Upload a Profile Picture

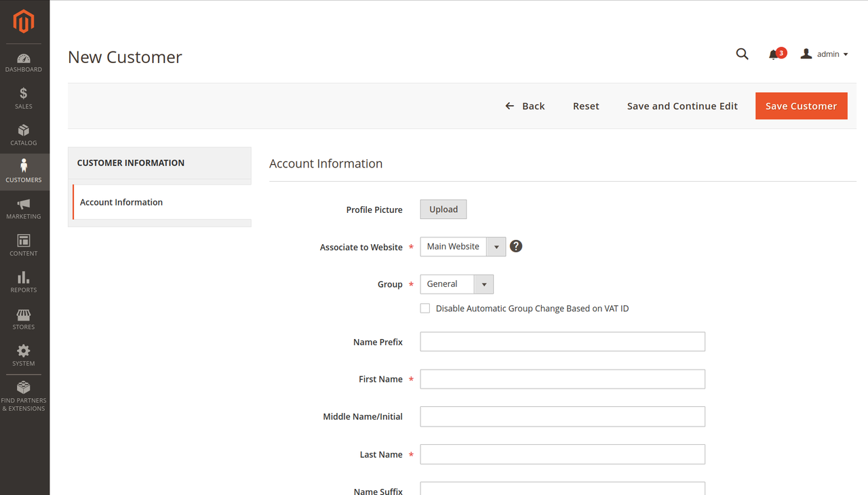[443, 209]
